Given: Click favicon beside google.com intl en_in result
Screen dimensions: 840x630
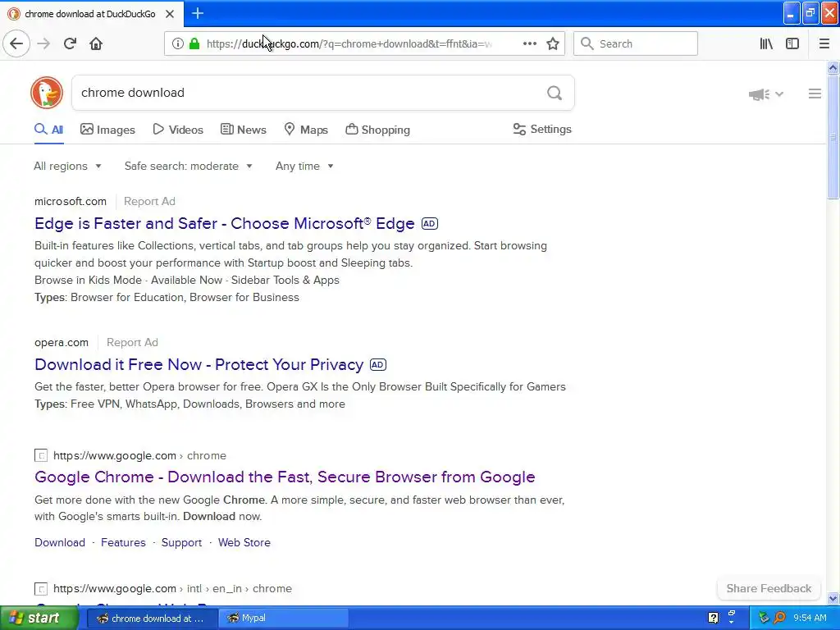Looking at the screenshot, I should point(41,589).
